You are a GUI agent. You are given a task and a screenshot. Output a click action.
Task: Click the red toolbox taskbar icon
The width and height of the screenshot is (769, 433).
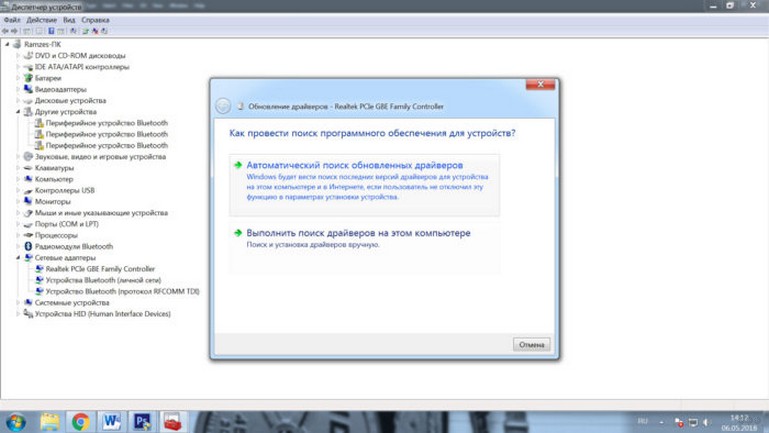pyautogui.click(x=173, y=422)
